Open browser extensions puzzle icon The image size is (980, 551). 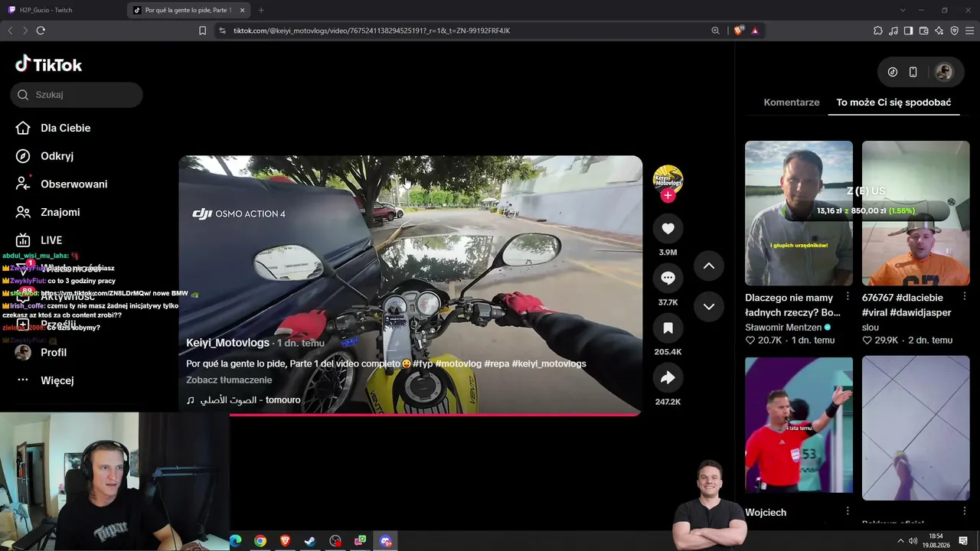point(877,31)
